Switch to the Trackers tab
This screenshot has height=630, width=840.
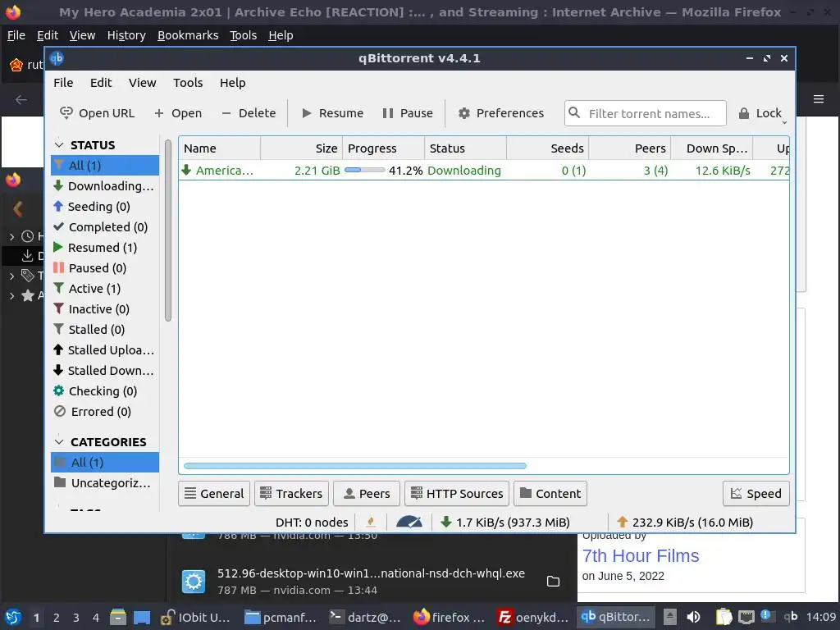(292, 493)
